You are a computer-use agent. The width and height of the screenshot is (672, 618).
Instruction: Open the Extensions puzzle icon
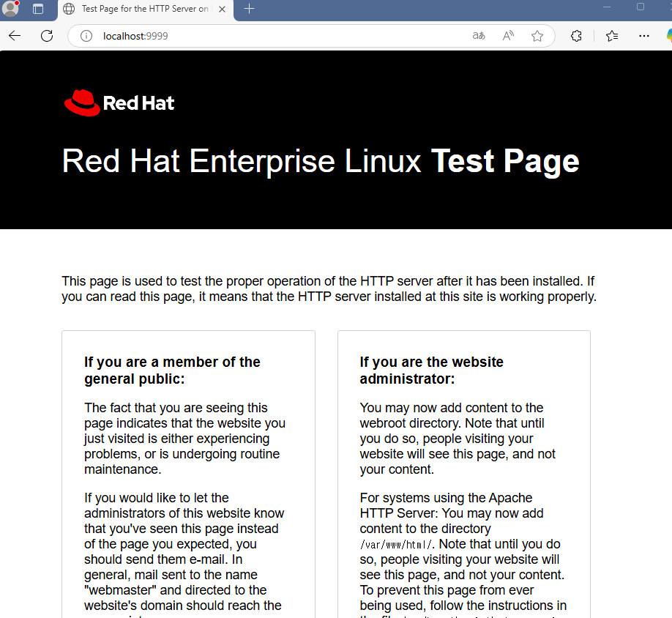(x=576, y=36)
